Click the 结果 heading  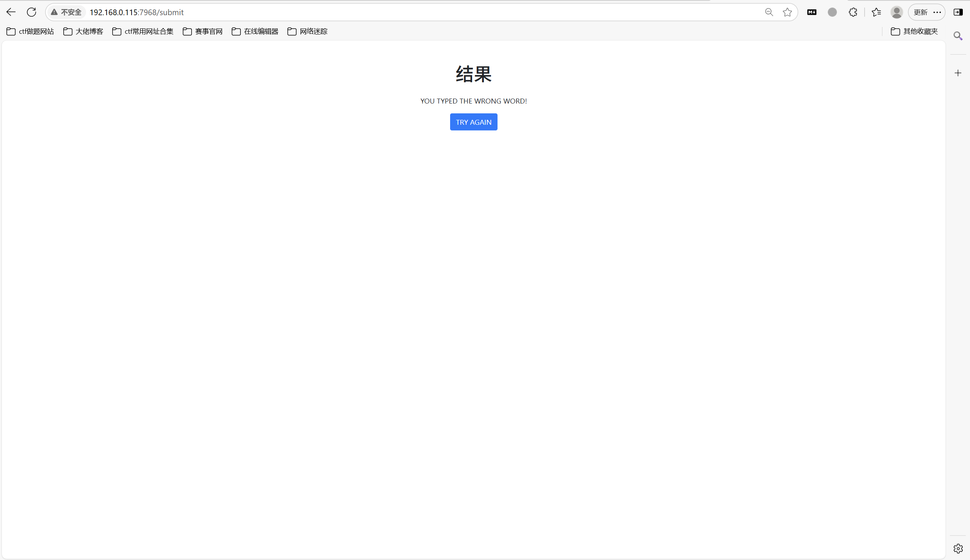[x=474, y=74]
